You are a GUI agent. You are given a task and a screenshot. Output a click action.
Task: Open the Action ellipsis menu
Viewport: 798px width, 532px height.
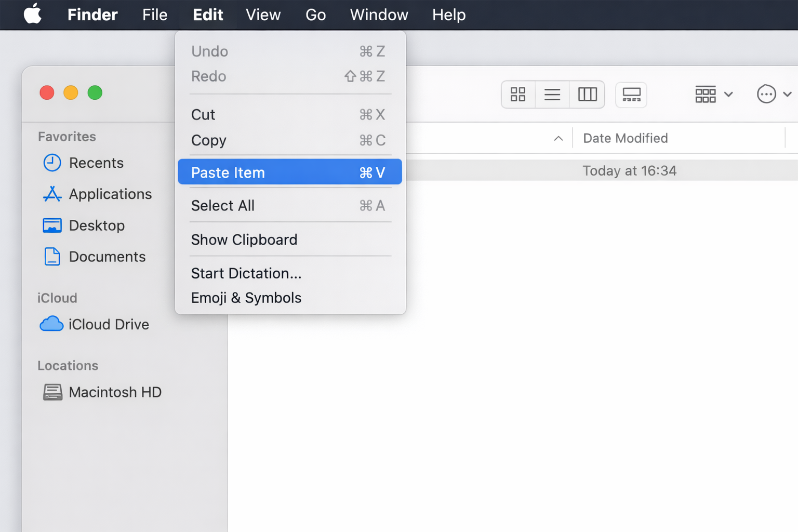(x=774, y=95)
